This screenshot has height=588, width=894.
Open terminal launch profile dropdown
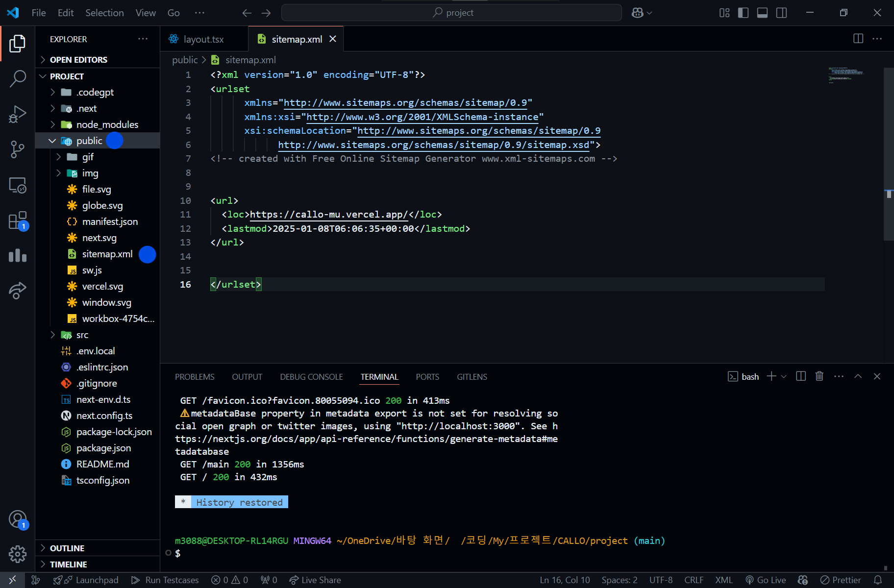pos(784,376)
